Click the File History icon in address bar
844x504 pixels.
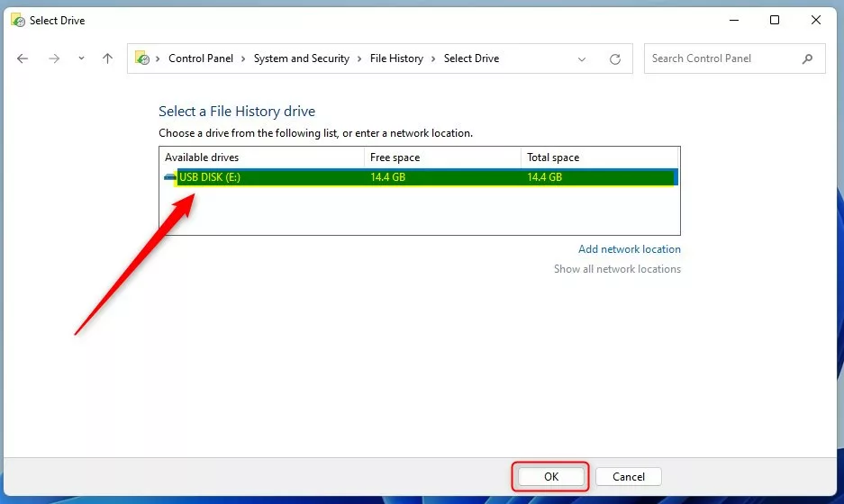[x=142, y=58]
